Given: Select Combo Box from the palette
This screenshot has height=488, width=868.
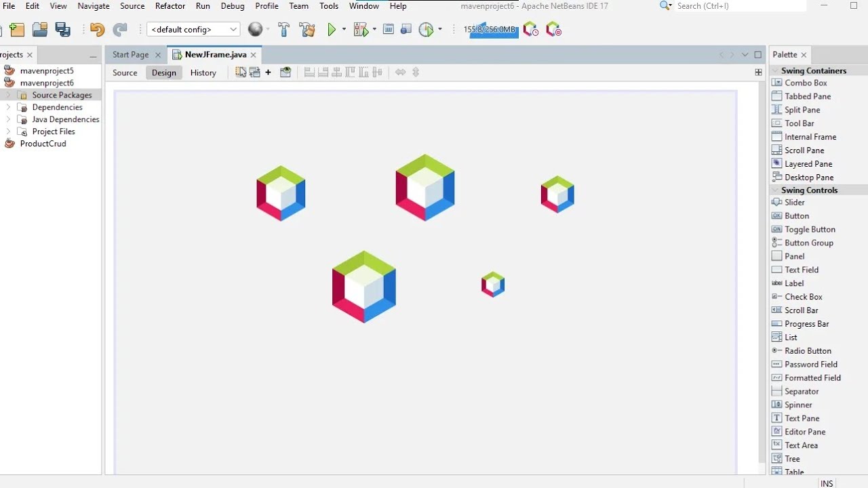Looking at the screenshot, I should [805, 83].
